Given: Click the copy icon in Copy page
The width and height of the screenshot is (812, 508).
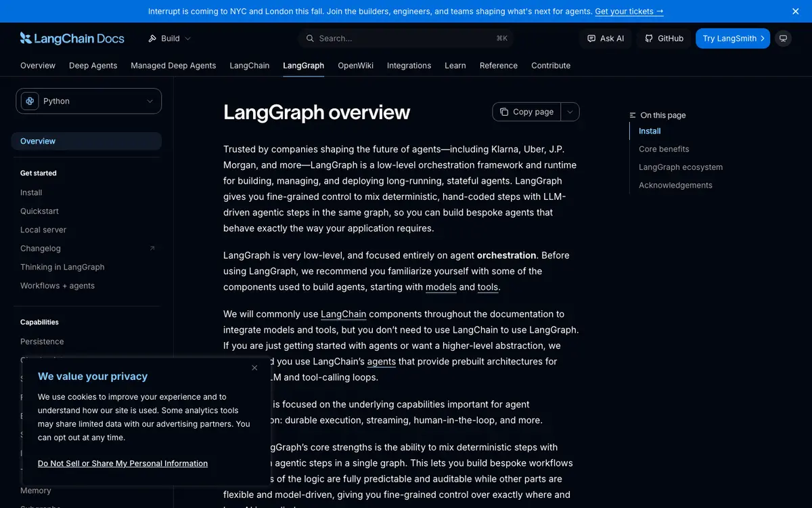Looking at the screenshot, I should pos(504,112).
